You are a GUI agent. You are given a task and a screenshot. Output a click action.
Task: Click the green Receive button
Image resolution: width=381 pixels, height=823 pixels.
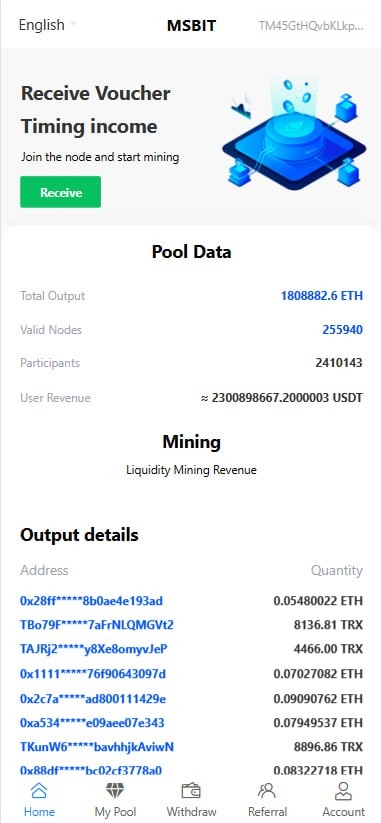click(x=60, y=192)
